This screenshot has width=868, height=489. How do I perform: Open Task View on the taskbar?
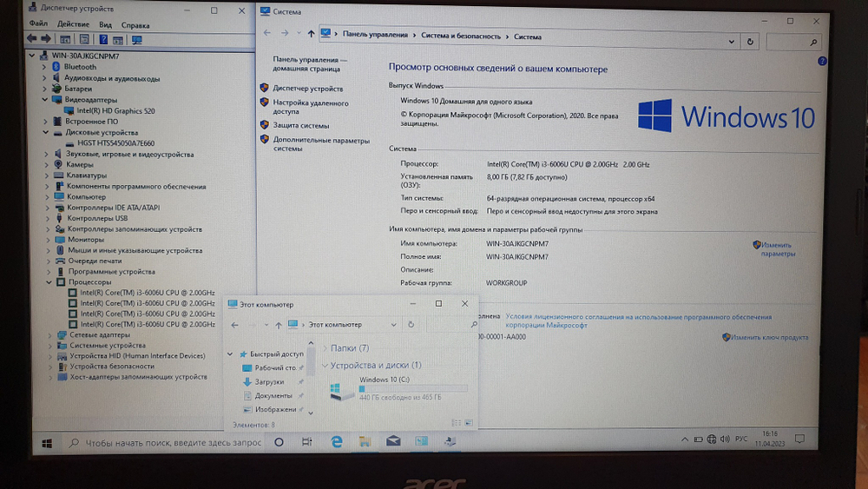point(306,442)
